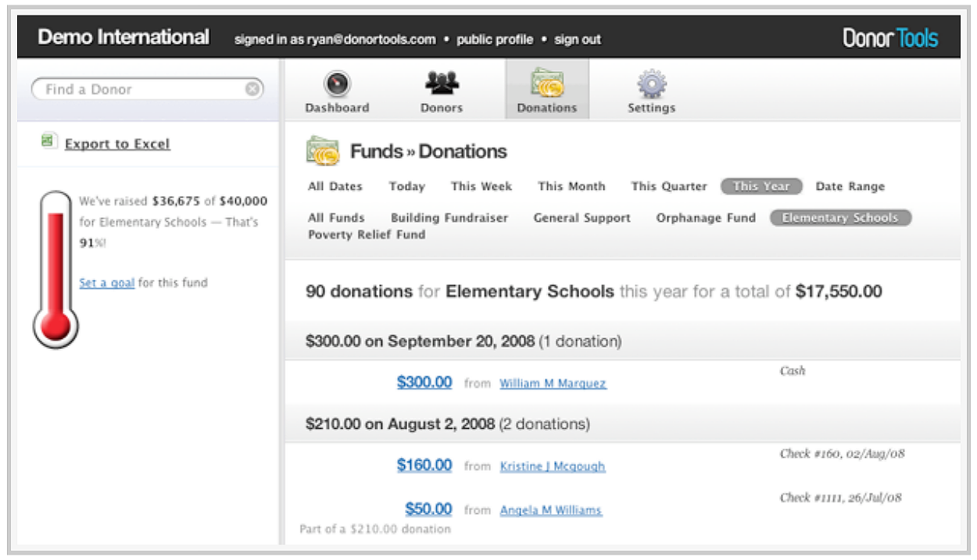
Task: Click the Excel spreadsheet icon
Action: (x=48, y=141)
